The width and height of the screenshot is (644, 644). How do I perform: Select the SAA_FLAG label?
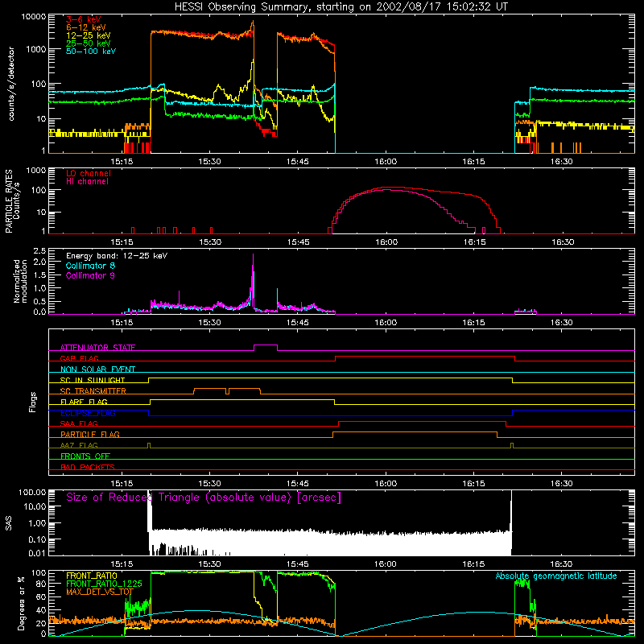(x=79, y=423)
